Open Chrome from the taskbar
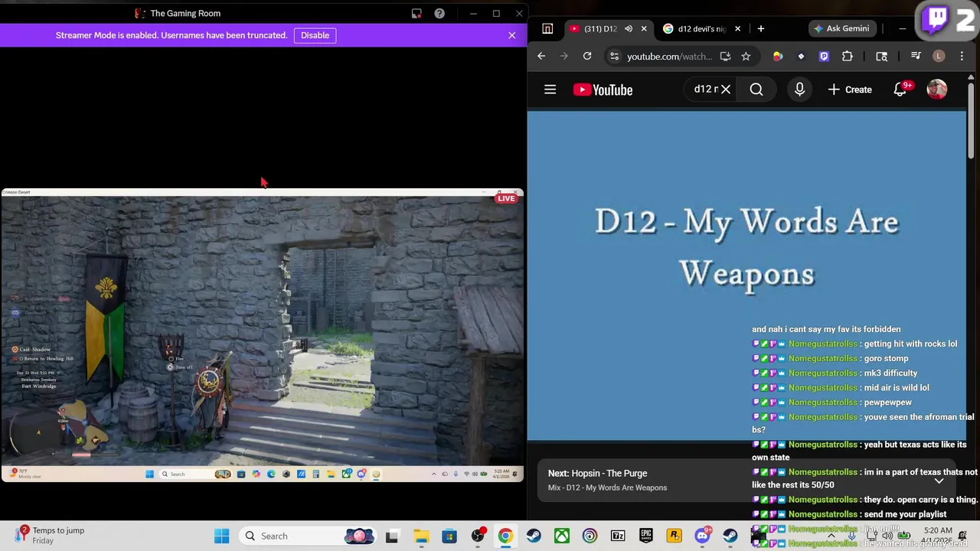Viewport: 980px width, 551px height. [505, 536]
